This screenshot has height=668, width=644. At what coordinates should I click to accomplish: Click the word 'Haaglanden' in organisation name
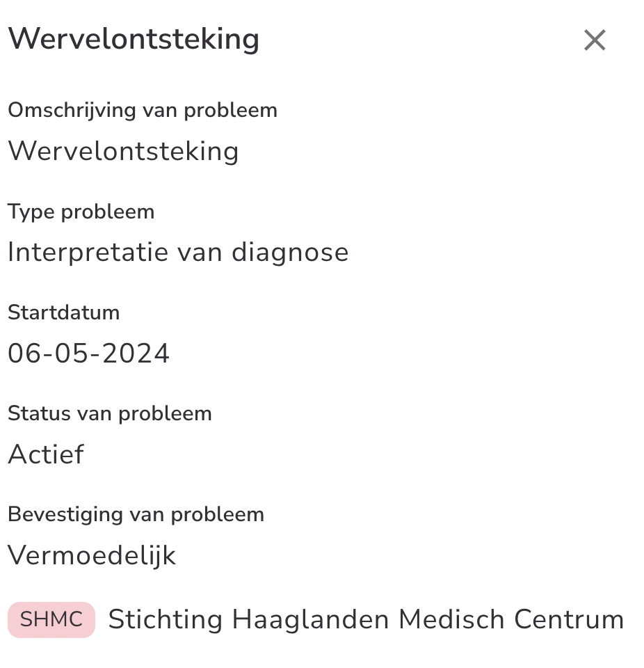[x=311, y=619]
